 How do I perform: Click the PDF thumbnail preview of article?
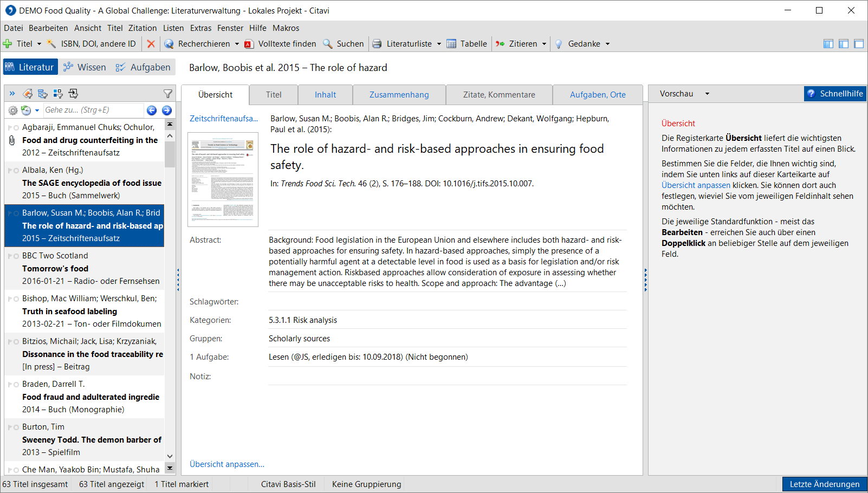pyautogui.click(x=223, y=179)
